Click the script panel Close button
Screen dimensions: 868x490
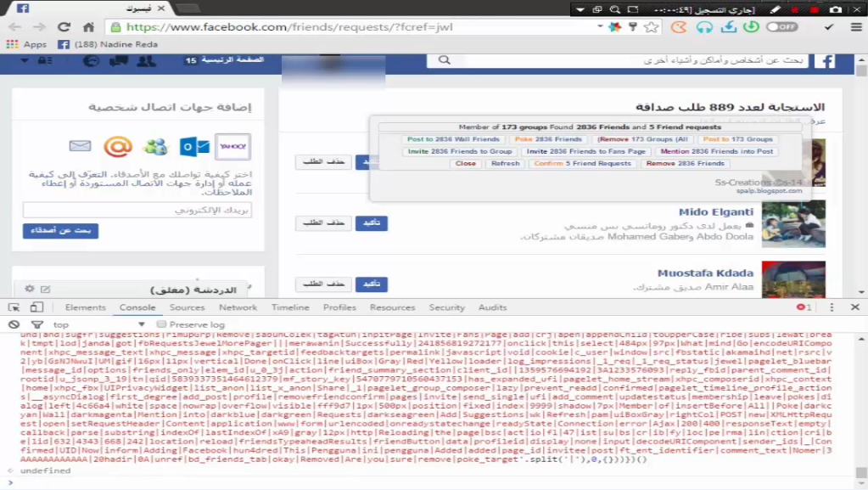click(x=466, y=164)
